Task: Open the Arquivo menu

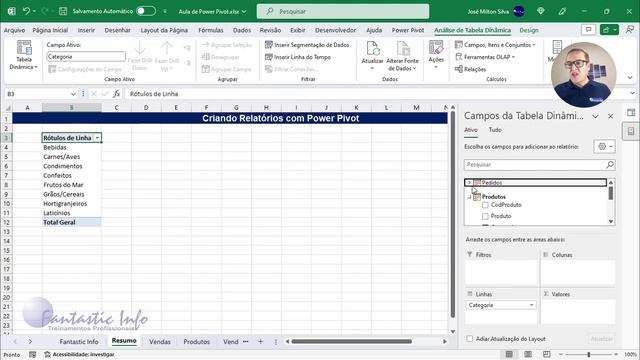Action: (x=14, y=30)
